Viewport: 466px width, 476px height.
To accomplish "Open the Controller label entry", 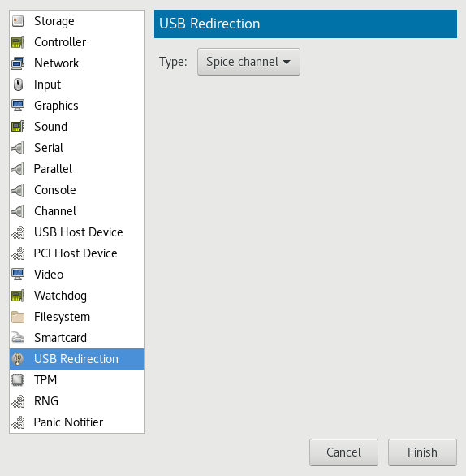I will [60, 42].
